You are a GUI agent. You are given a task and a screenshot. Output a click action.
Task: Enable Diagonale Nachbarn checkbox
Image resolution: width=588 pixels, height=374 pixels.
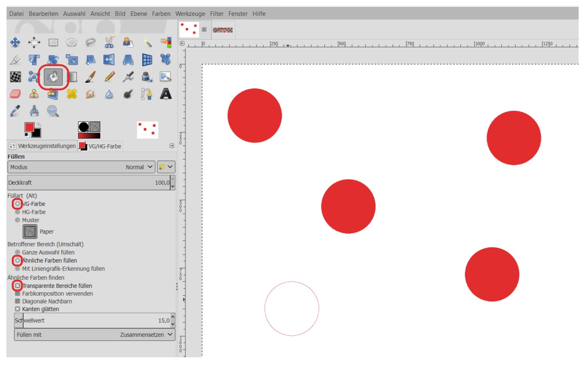pos(18,301)
